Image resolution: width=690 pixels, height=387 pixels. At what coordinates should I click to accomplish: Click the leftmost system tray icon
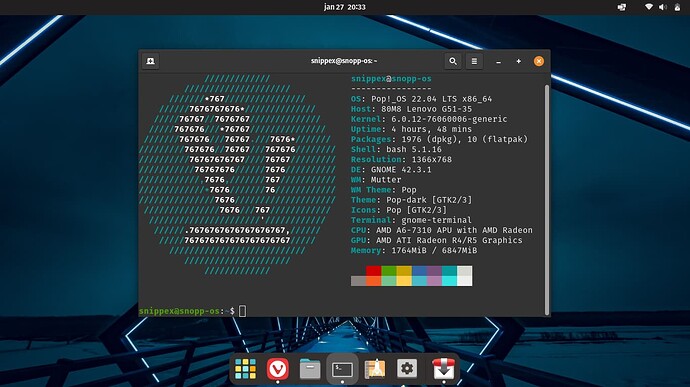click(621, 7)
